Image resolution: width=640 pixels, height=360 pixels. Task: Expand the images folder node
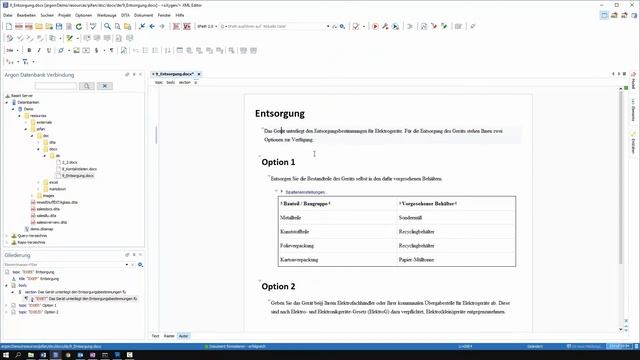32,196
